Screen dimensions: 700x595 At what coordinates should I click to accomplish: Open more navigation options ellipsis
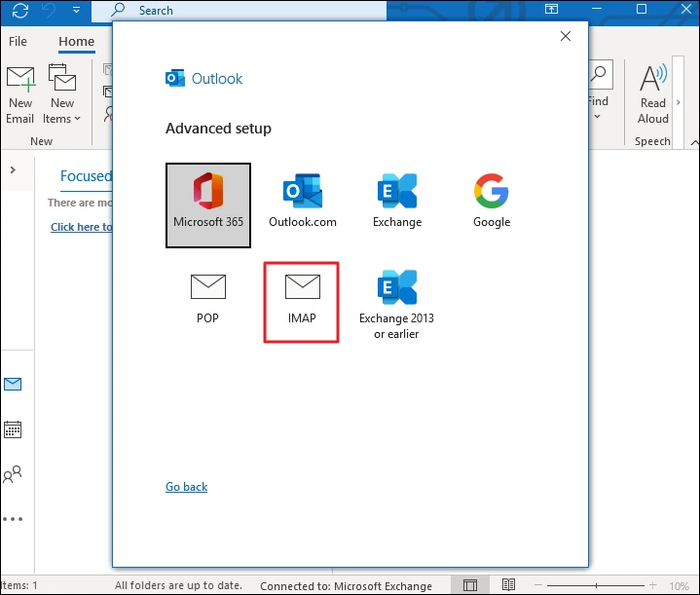[x=13, y=519]
